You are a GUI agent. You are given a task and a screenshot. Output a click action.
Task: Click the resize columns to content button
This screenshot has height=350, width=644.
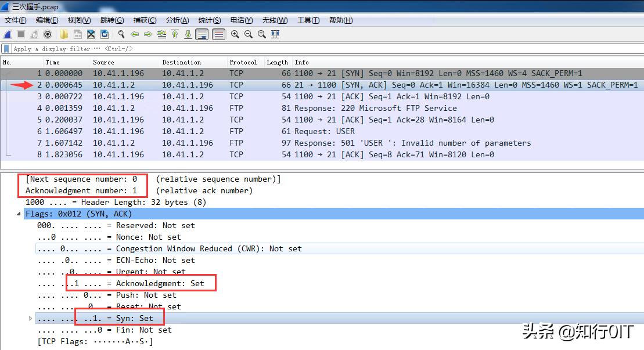click(x=275, y=34)
